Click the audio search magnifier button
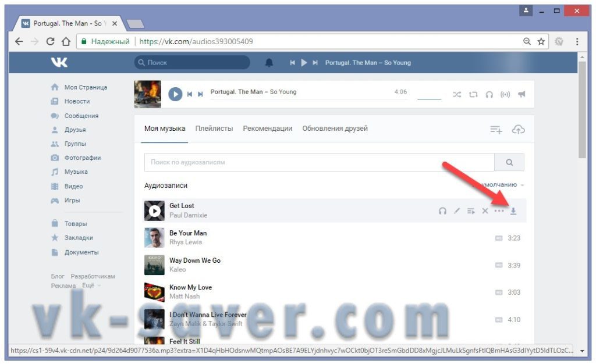 [509, 162]
